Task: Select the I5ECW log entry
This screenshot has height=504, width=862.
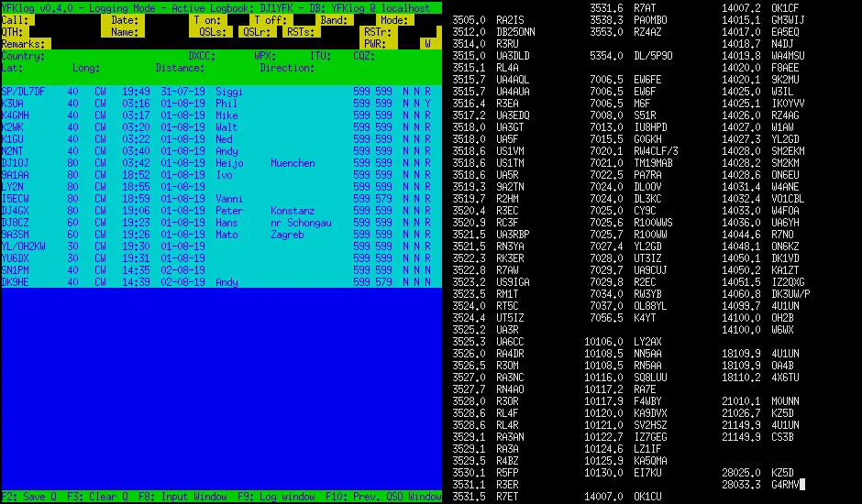Action: [x=222, y=199]
